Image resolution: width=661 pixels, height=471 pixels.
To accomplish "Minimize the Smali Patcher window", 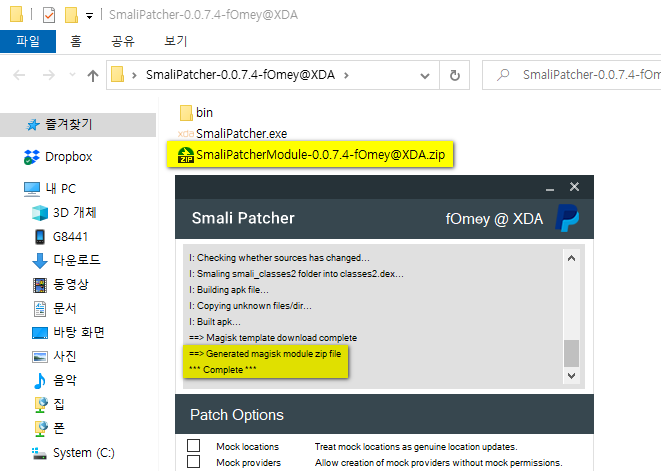I will 550,187.
